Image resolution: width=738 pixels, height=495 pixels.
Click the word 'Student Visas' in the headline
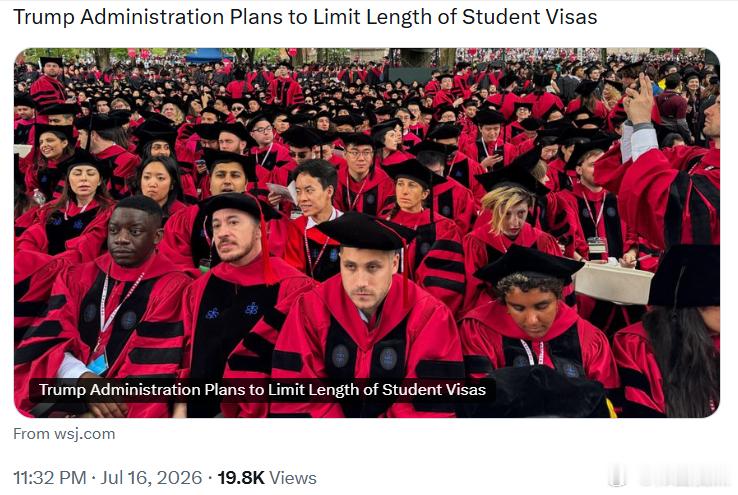[529, 17]
